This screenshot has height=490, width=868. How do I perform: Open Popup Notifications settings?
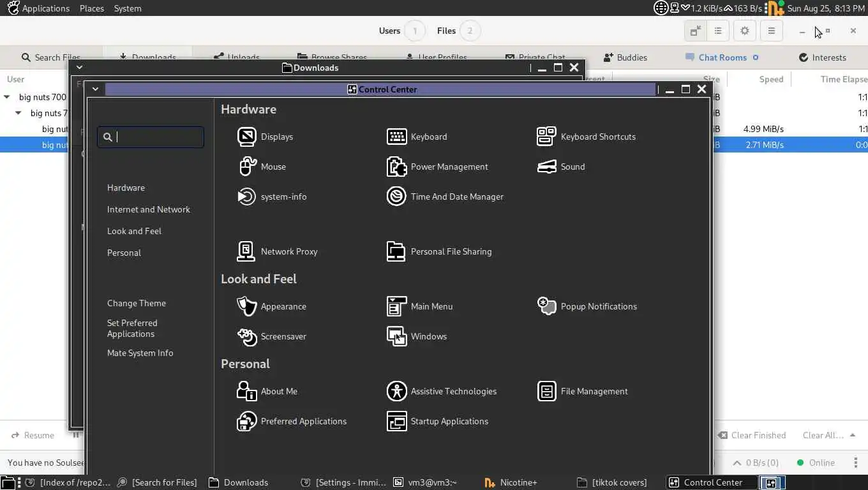(587, 306)
